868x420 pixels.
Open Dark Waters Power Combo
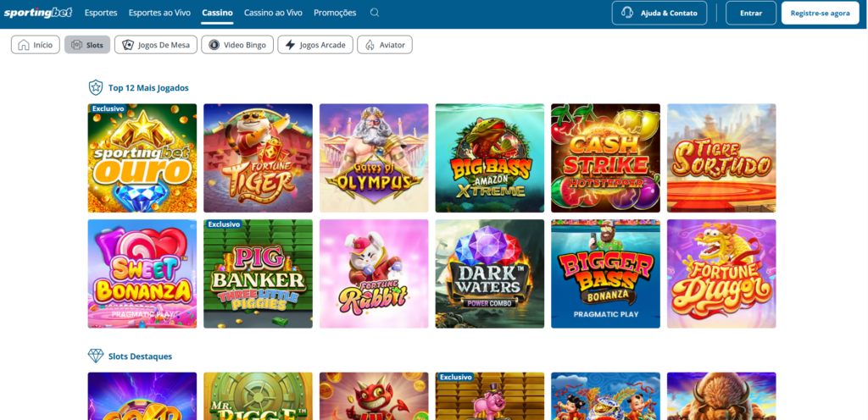point(490,274)
